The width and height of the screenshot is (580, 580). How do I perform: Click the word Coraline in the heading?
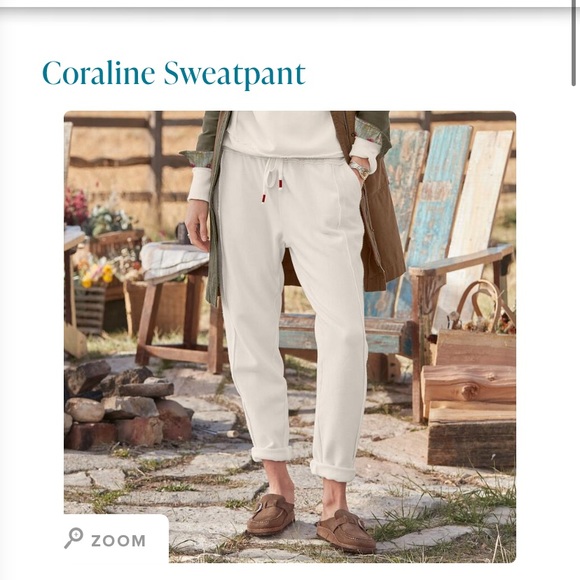99,72
